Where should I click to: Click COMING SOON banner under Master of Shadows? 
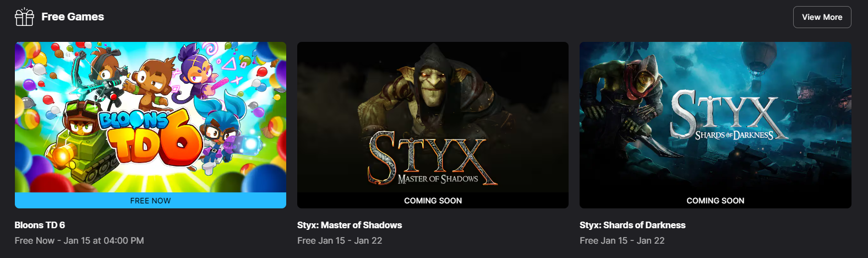(x=433, y=201)
